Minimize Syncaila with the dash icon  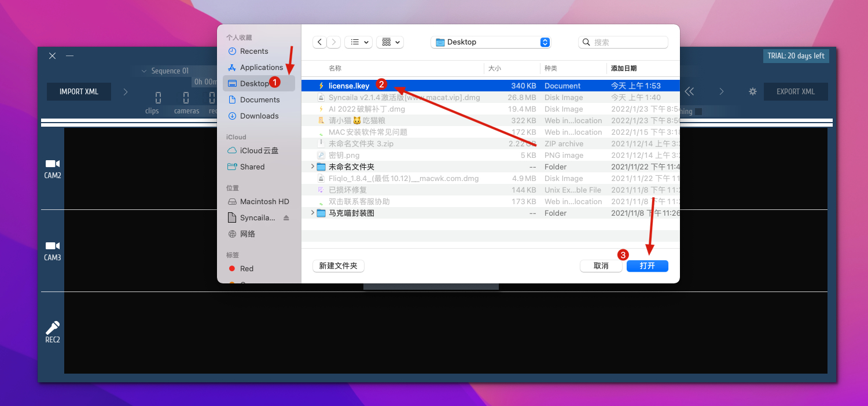(69, 56)
